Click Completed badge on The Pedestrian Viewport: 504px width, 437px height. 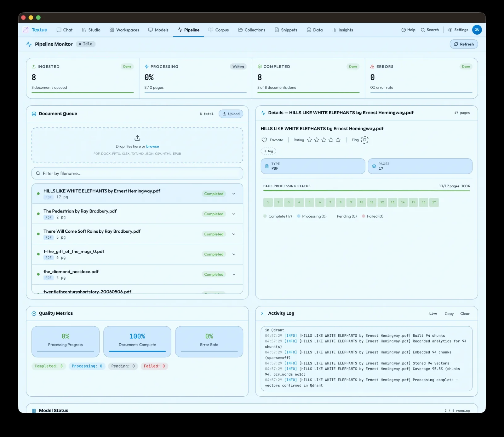214,214
